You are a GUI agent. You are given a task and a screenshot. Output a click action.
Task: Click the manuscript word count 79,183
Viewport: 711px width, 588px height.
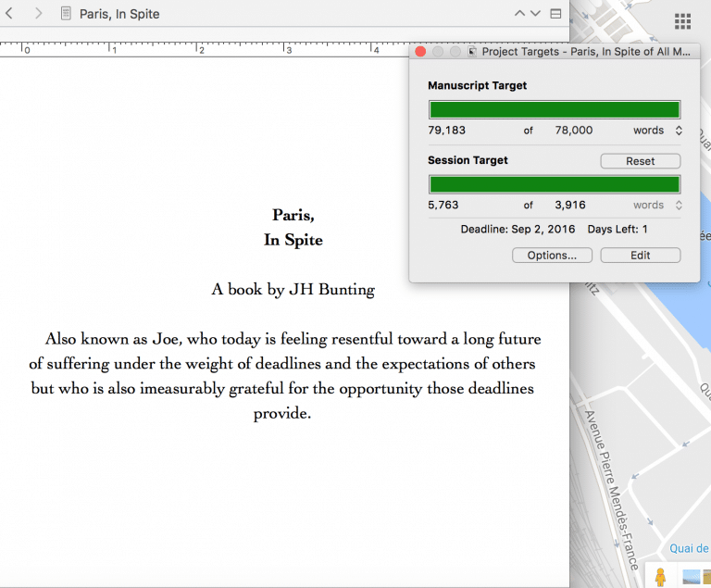pos(446,131)
